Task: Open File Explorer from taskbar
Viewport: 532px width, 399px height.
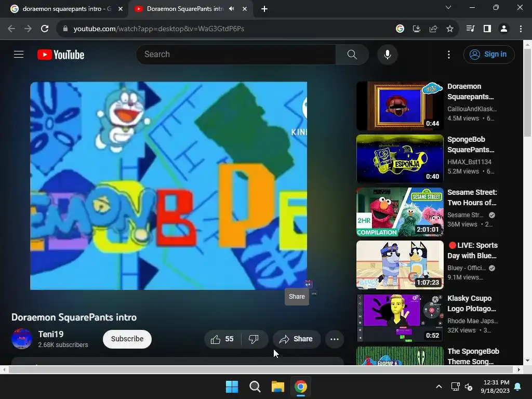Action: [278, 387]
